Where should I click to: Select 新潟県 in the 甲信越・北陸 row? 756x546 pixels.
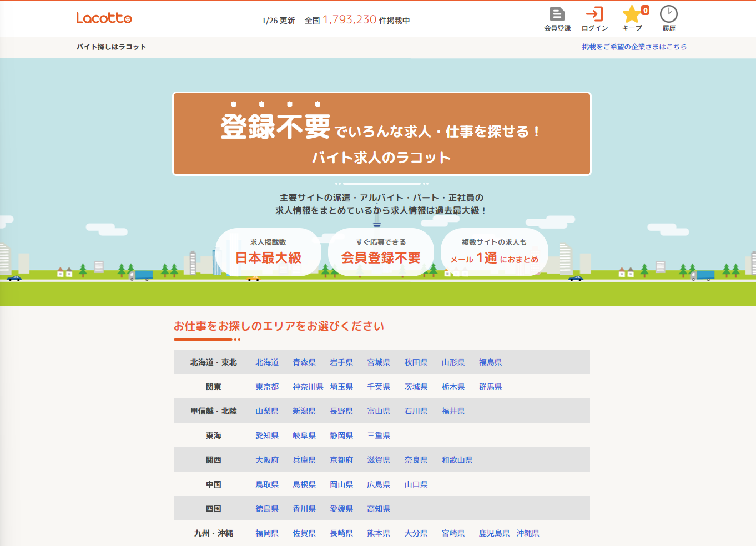(x=304, y=411)
